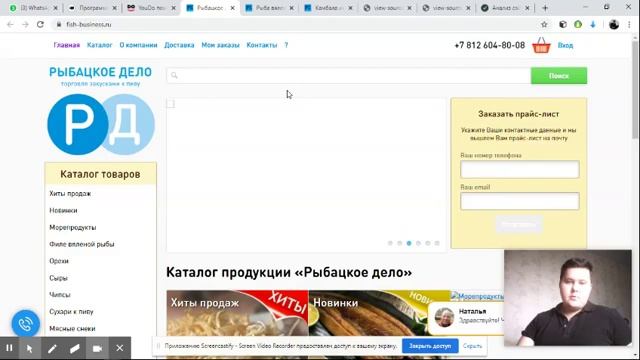
Task: Click the site lock icon in address bar
Action: coord(59,24)
